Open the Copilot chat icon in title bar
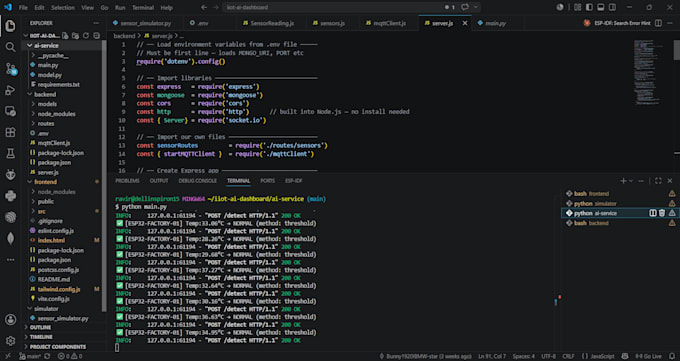680x361 pixels. (465, 7)
